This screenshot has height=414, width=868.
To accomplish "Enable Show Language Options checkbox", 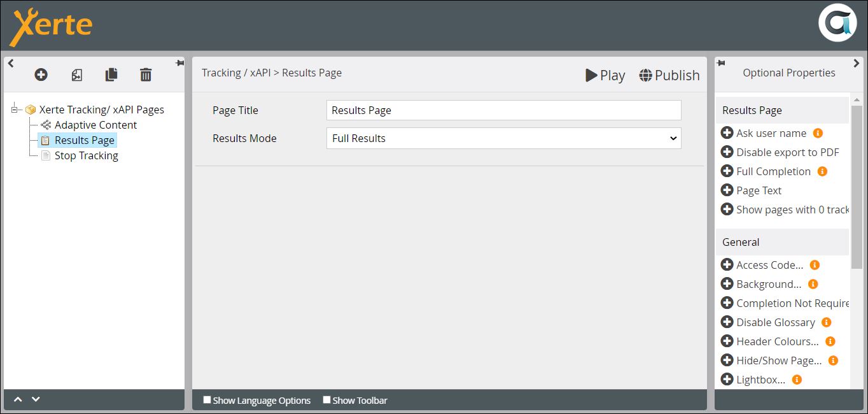I will 207,400.
